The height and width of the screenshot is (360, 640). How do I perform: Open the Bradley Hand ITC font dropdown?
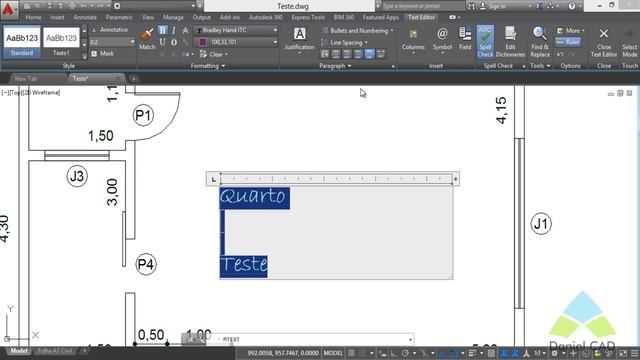(x=237, y=30)
